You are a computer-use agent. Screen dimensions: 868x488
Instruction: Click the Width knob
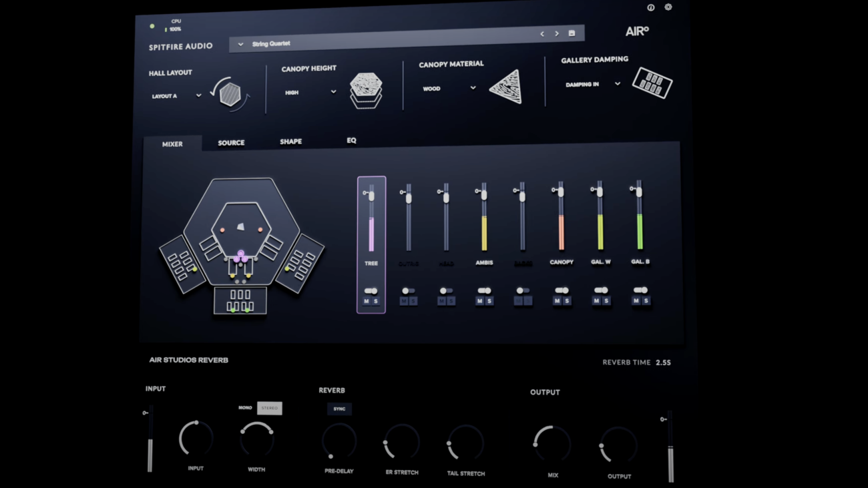tap(256, 440)
